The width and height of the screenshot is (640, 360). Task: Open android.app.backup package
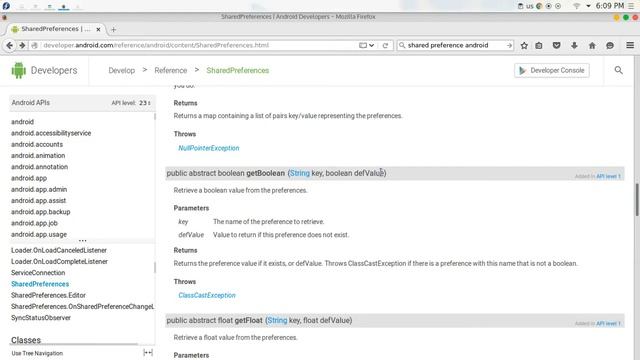point(41,211)
